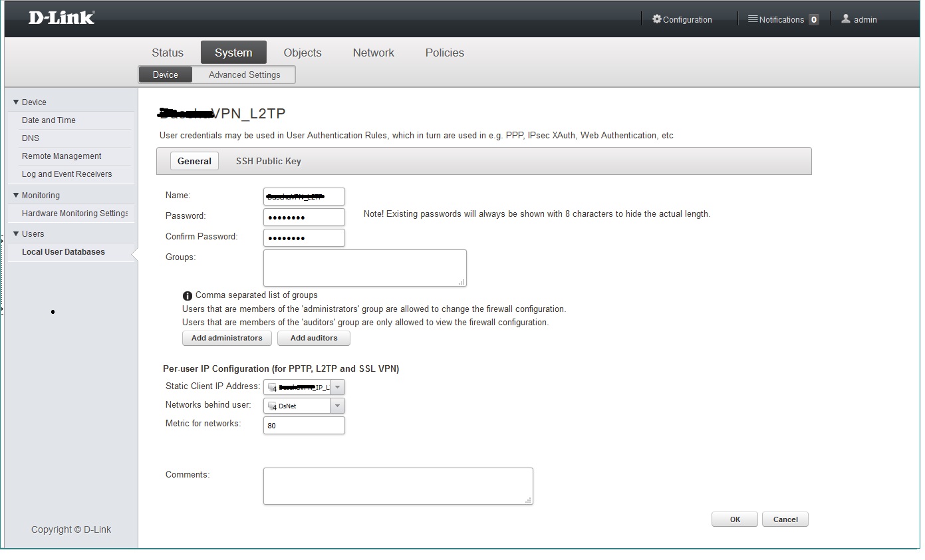Click the 'Comments:' label
Image resolution: width=925 pixels, height=560 pixels.
[x=188, y=474]
